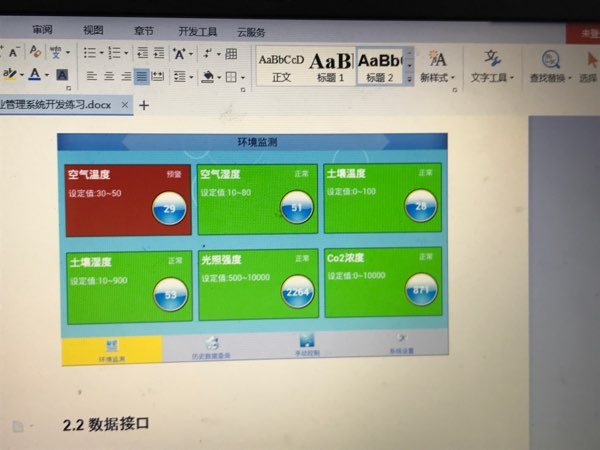This screenshot has width=600, height=450.
Task: Click the line spacing icon
Action: click(179, 77)
